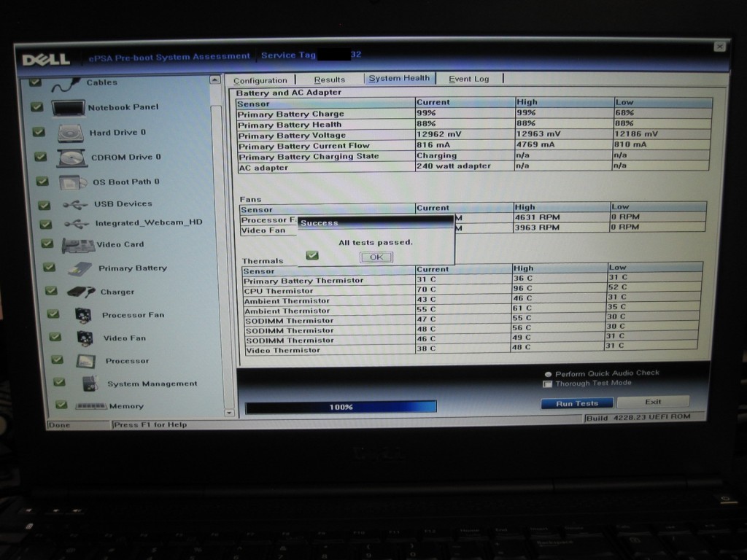The width and height of the screenshot is (747, 560).
Task: Click Primary Battery Voltage sensor row
Action: (x=473, y=135)
